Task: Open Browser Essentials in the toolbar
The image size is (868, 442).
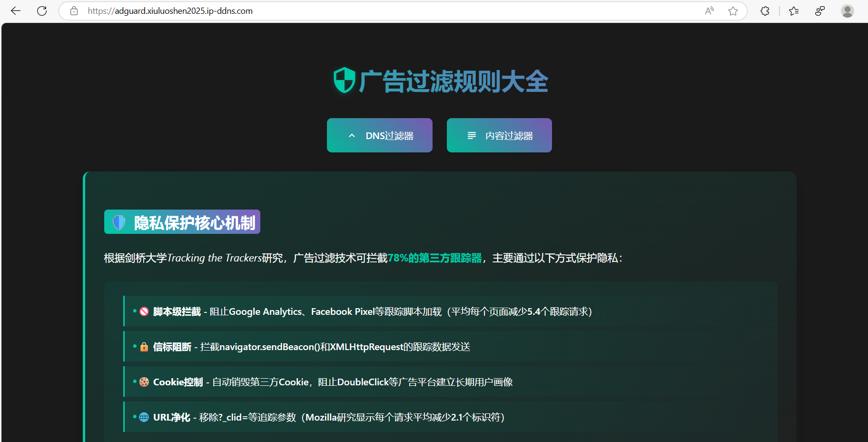Action: coord(819,10)
